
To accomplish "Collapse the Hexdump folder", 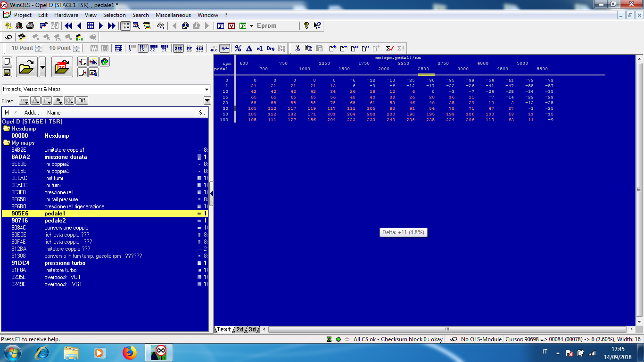I will 7,128.
